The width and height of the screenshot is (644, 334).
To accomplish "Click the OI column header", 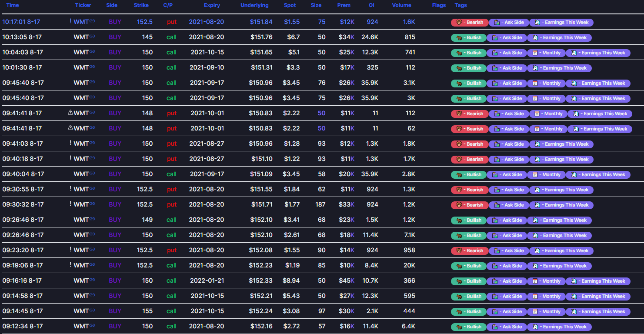I will (x=371, y=5).
